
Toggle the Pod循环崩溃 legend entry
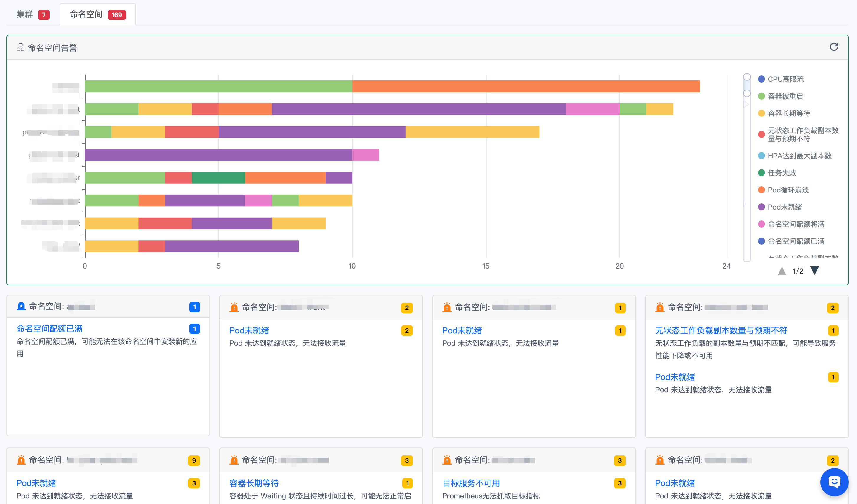[x=788, y=190]
